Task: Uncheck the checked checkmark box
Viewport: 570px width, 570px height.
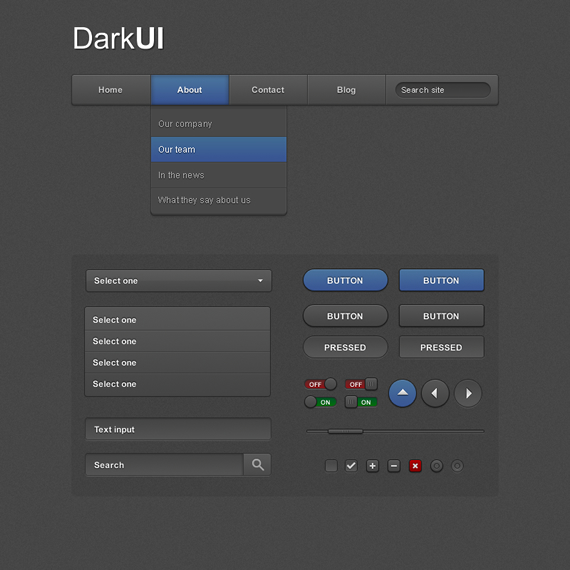Action: click(351, 466)
